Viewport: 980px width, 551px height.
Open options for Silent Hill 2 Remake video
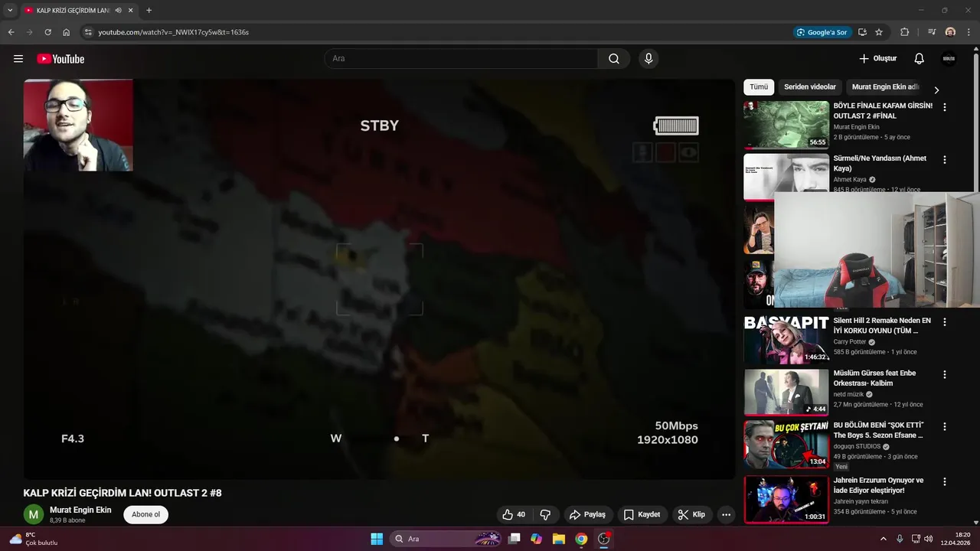(x=945, y=322)
